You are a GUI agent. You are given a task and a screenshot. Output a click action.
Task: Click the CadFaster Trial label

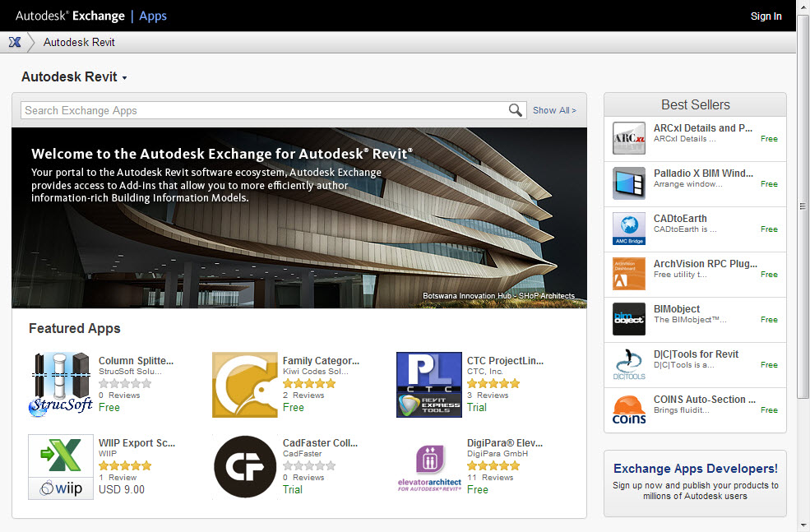point(293,489)
